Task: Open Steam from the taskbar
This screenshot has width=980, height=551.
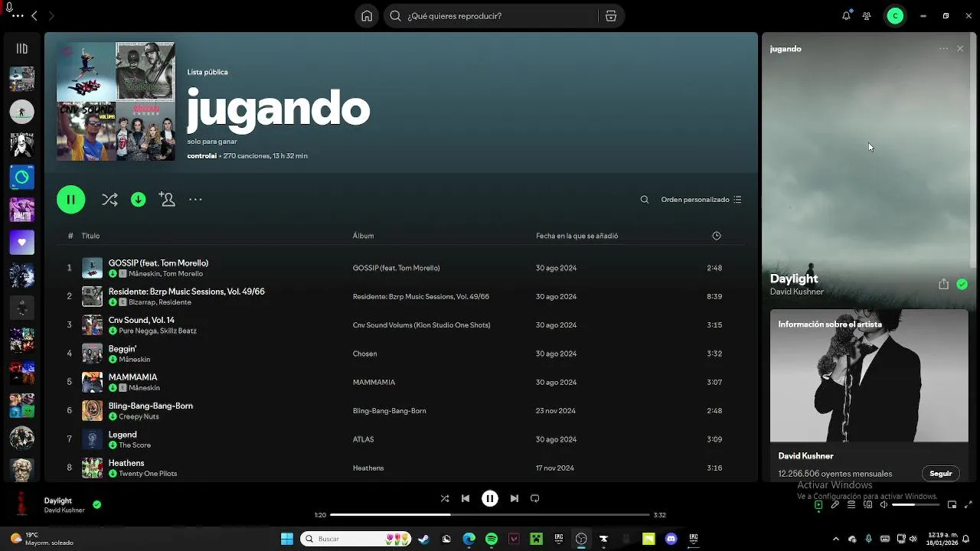Action: coord(423,539)
